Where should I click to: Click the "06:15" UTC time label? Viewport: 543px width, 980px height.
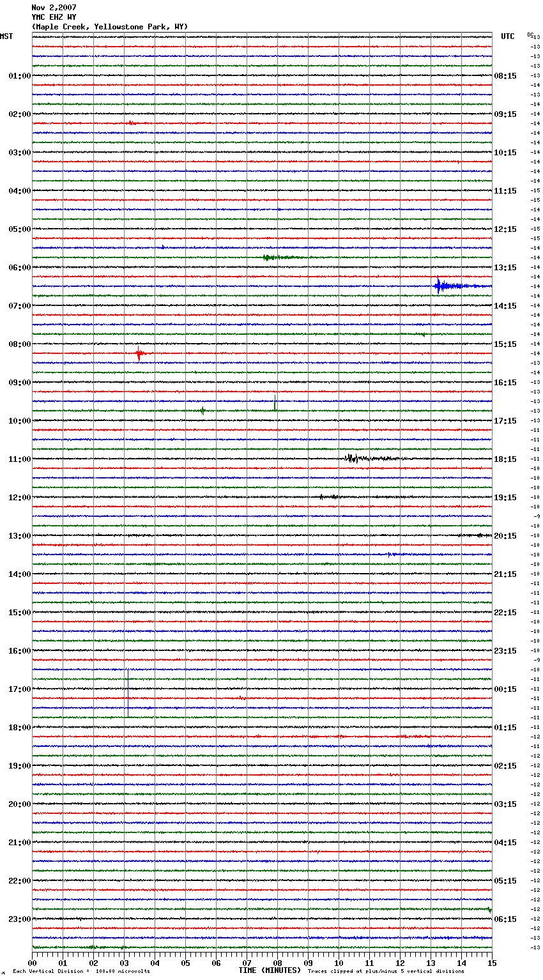(505, 919)
